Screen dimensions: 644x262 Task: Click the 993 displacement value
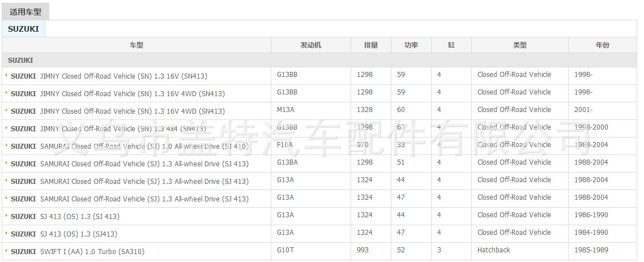coord(362,250)
